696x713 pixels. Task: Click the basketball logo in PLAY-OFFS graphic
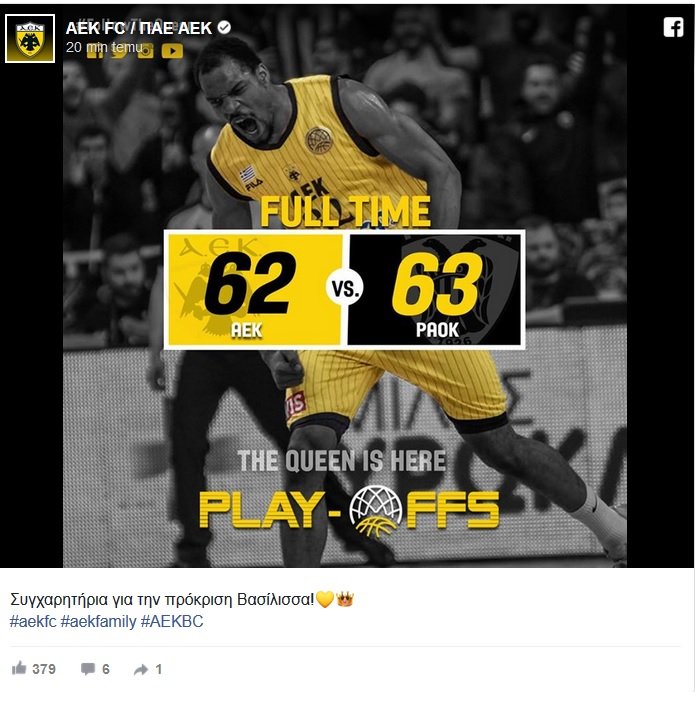376,511
